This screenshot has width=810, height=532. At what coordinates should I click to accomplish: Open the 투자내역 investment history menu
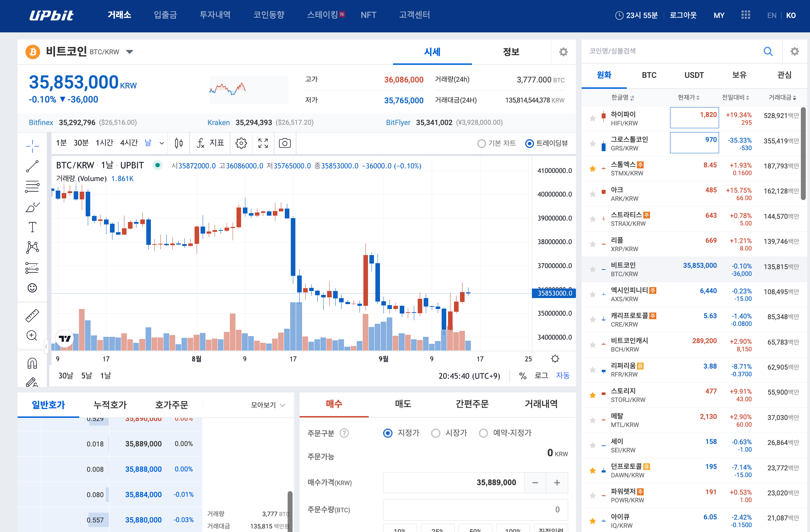(215, 15)
